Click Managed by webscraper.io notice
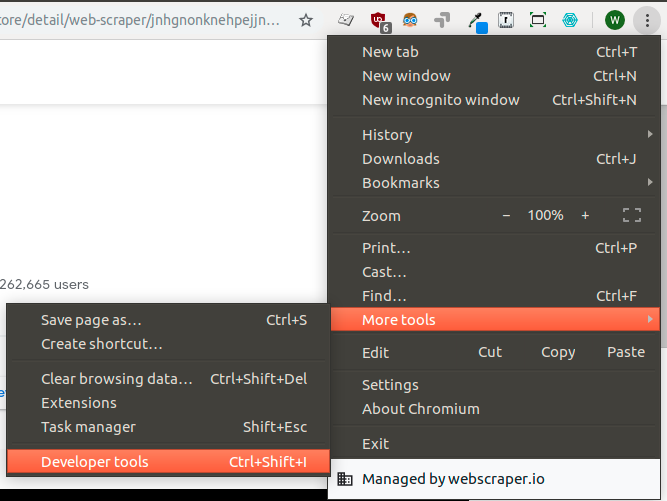 tap(496, 479)
